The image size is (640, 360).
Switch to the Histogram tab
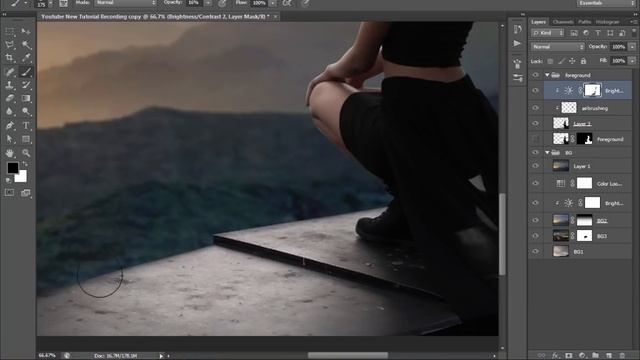(607, 22)
